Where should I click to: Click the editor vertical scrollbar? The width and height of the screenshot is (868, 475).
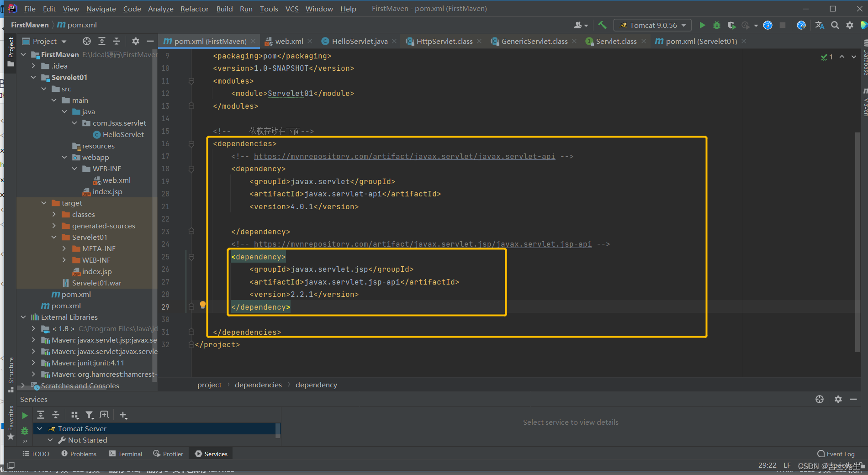pyautogui.click(x=857, y=242)
